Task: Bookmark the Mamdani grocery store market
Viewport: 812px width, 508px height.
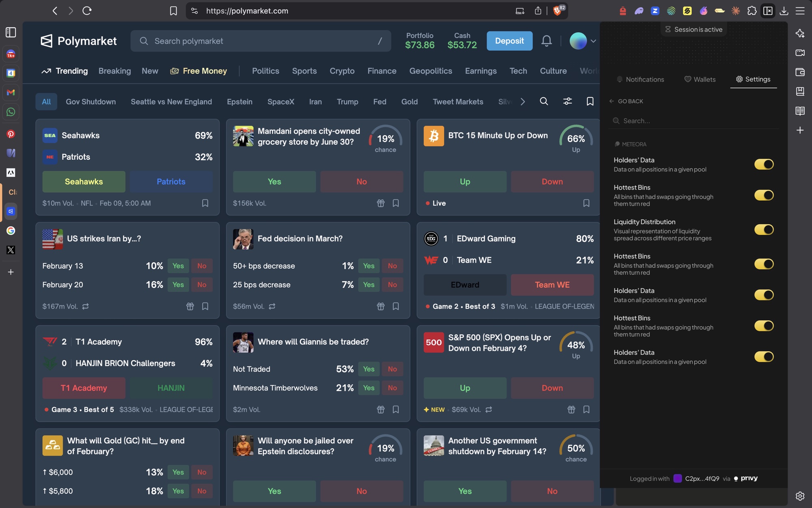Action: (395, 203)
